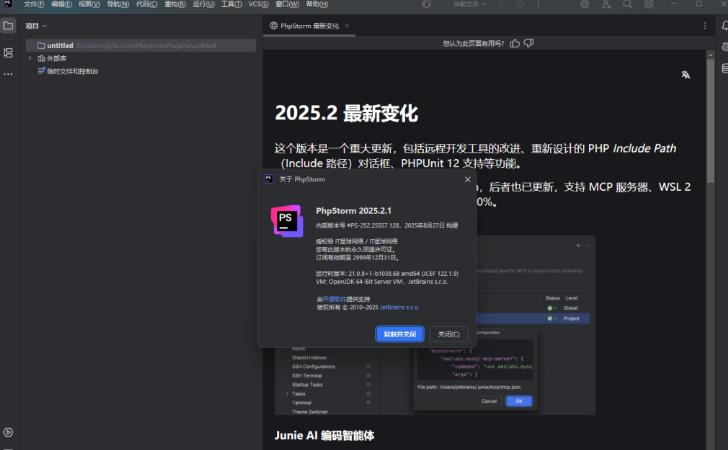Close the 关于 PhpStorm dialog with X
The height and width of the screenshot is (450, 728).
point(468,179)
